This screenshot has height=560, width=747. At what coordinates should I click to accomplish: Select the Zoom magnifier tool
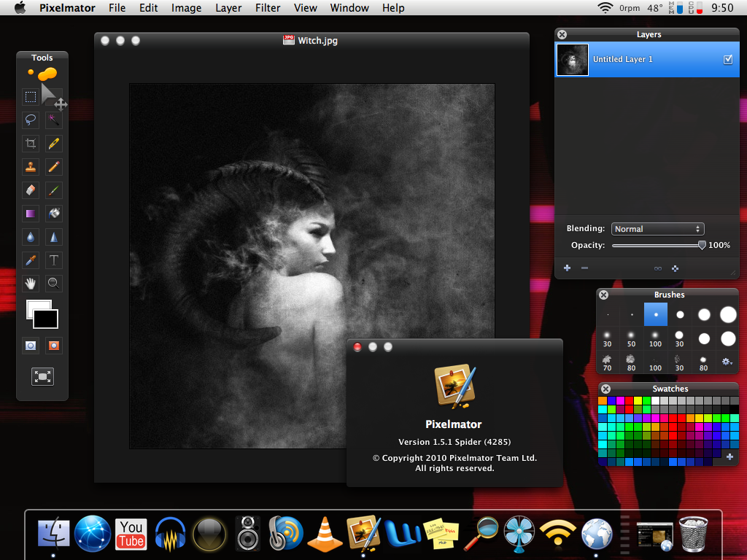tap(53, 284)
